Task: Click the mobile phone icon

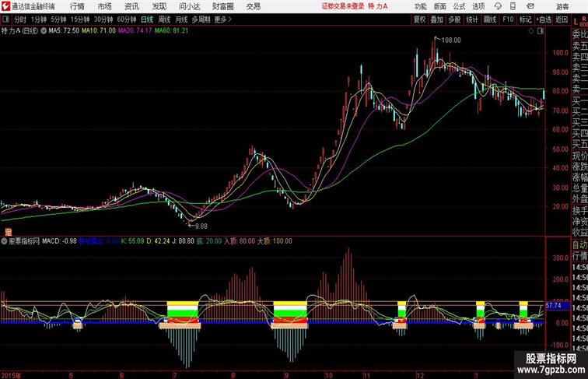Action: 513,6
